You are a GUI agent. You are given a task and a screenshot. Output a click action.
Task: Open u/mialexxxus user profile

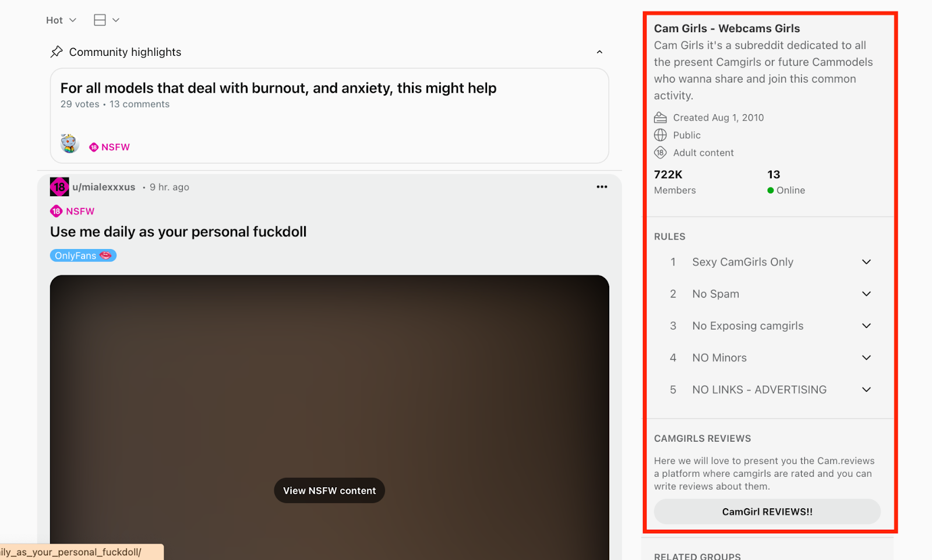point(104,187)
